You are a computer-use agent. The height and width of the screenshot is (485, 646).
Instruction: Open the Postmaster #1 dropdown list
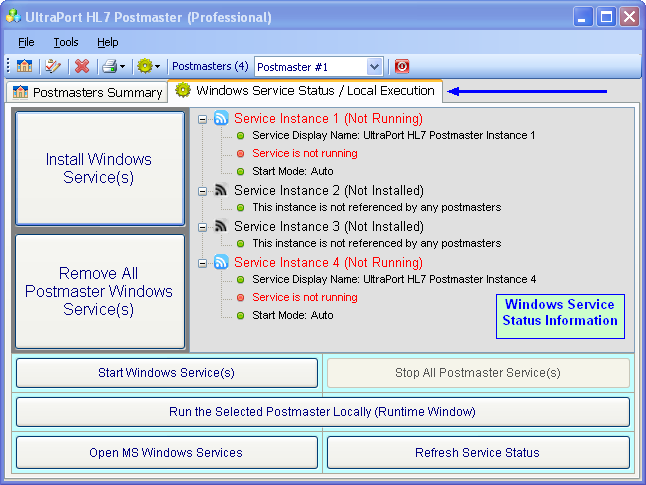375,66
